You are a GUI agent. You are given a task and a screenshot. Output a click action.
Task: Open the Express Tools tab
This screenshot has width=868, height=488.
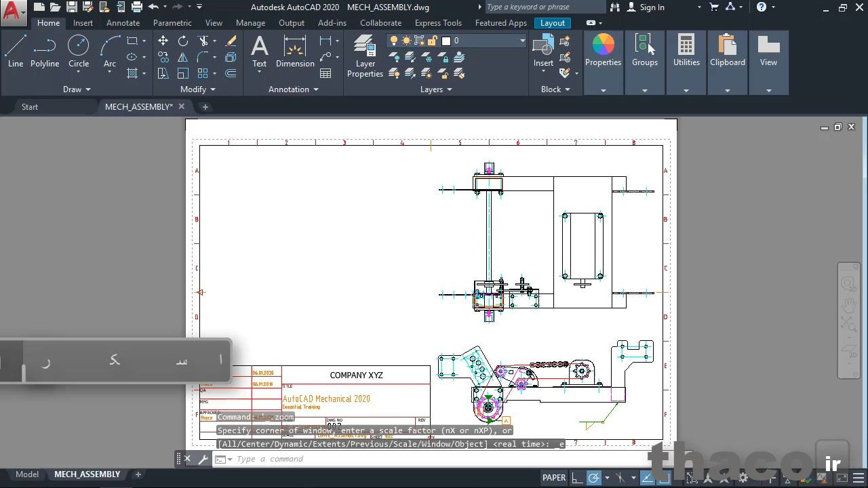pos(438,23)
